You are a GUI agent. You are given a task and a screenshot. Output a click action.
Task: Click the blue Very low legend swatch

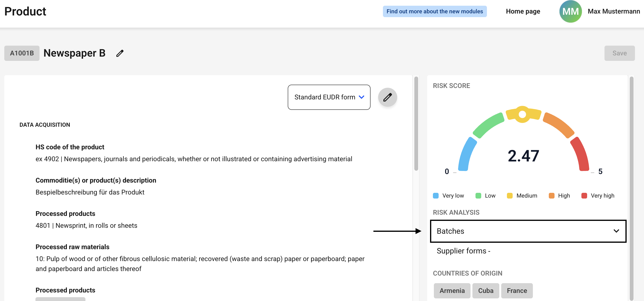pyautogui.click(x=436, y=196)
